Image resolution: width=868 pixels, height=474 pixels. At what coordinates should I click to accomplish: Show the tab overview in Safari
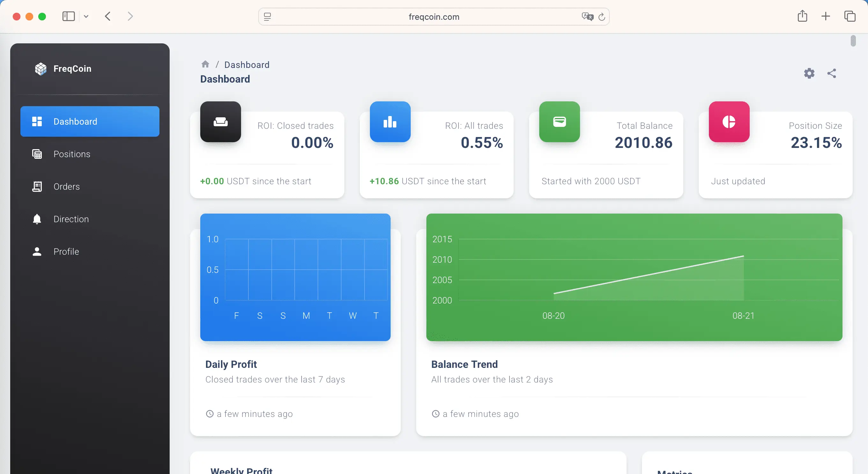(850, 16)
